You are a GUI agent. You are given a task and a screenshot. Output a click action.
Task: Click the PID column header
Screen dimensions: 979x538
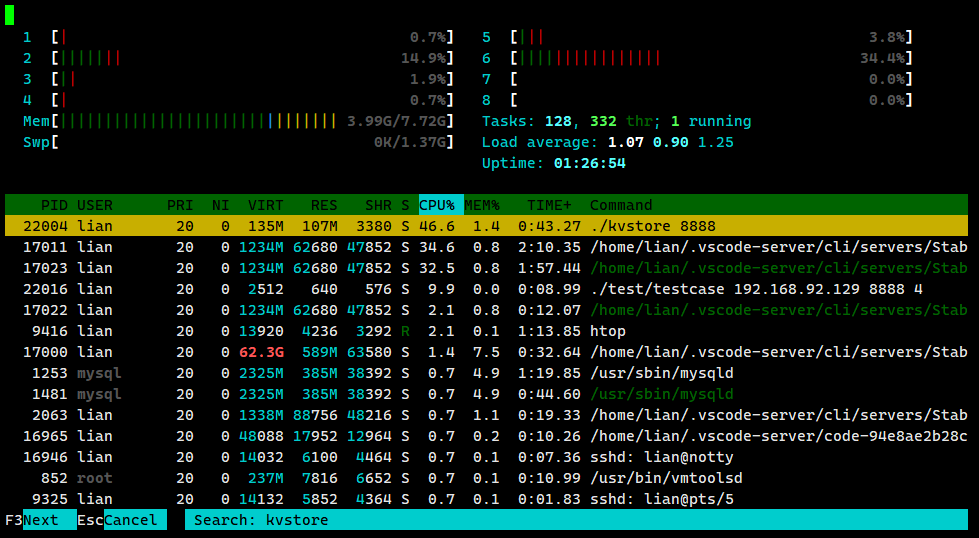[x=50, y=205]
